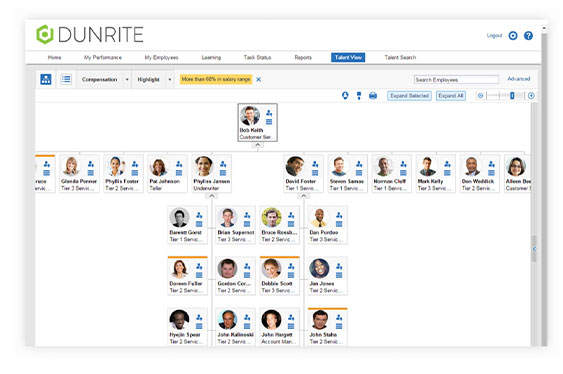Image resolution: width=563 pixels, height=374 pixels.
Task: Open Bob Keith's team icon
Action: [269, 113]
